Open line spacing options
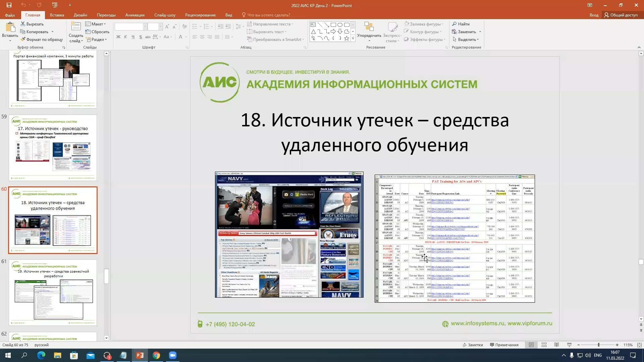This screenshot has width=644, height=362. [239, 26]
